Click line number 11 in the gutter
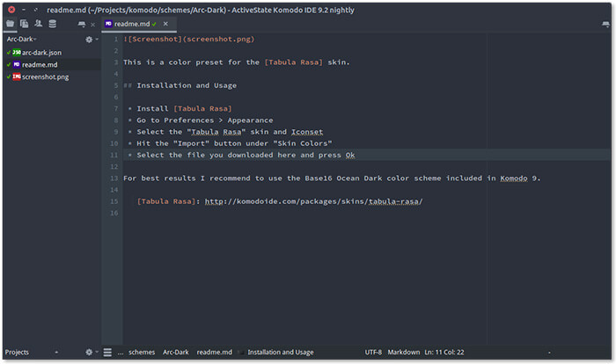 114,155
